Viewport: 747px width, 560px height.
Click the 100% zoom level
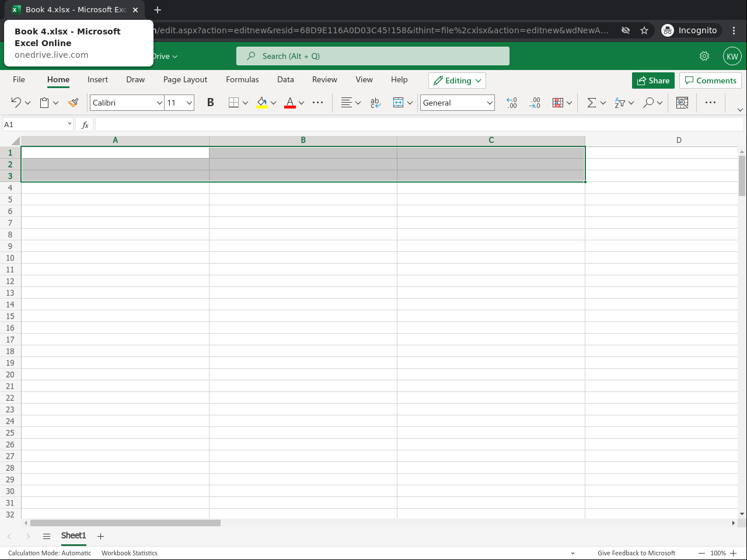[x=718, y=553]
